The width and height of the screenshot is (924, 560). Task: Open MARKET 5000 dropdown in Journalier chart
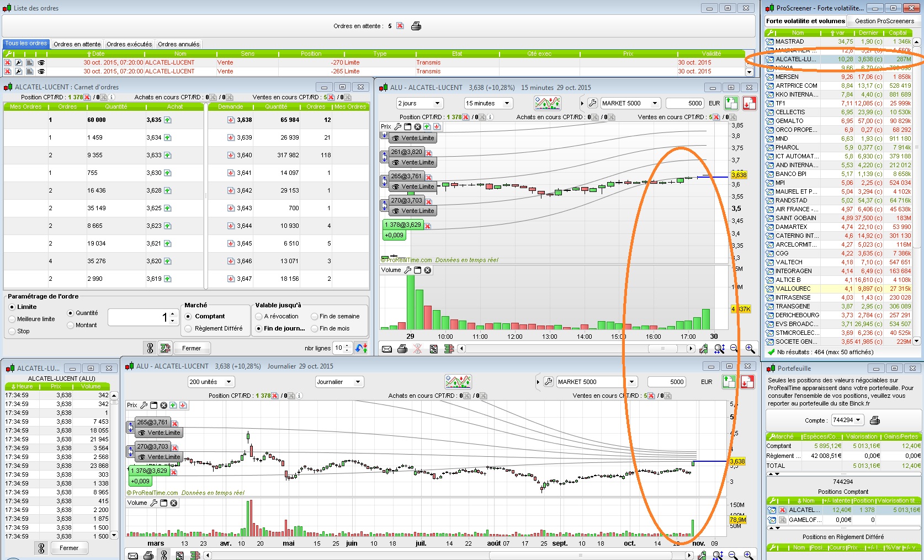coord(596,382)
